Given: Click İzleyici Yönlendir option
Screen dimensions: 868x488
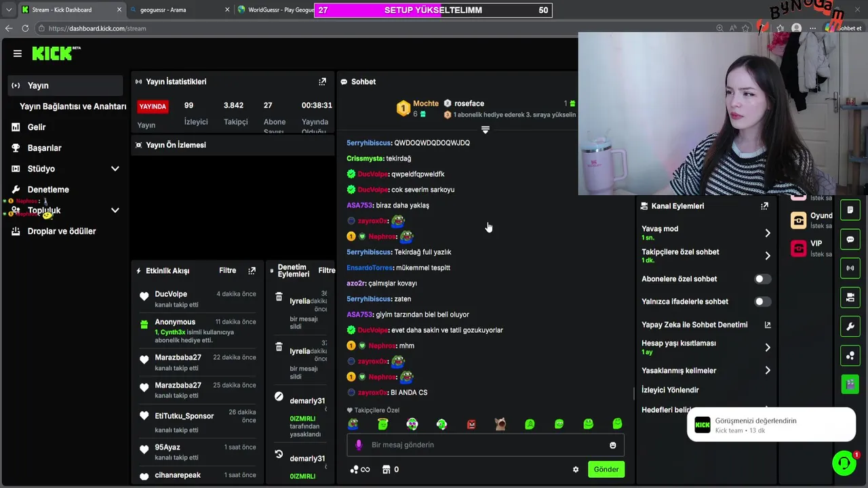Looking at the screenshot, I should click(x=670, y=390).
